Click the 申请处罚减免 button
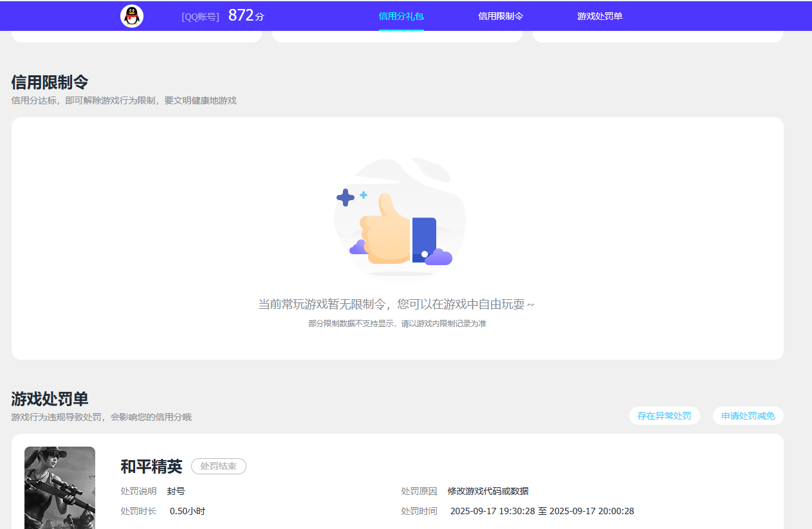Screen dimensions: 812x529 (x=748, y=416)
